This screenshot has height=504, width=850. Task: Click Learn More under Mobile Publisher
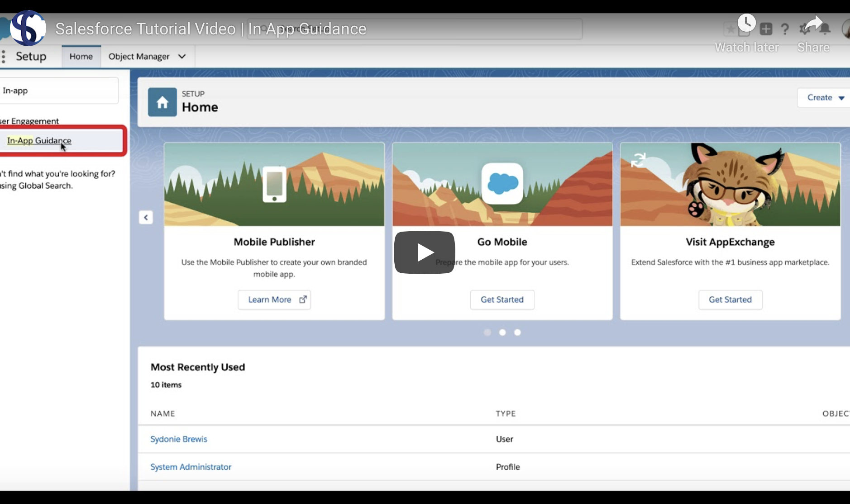pos(274,300)
